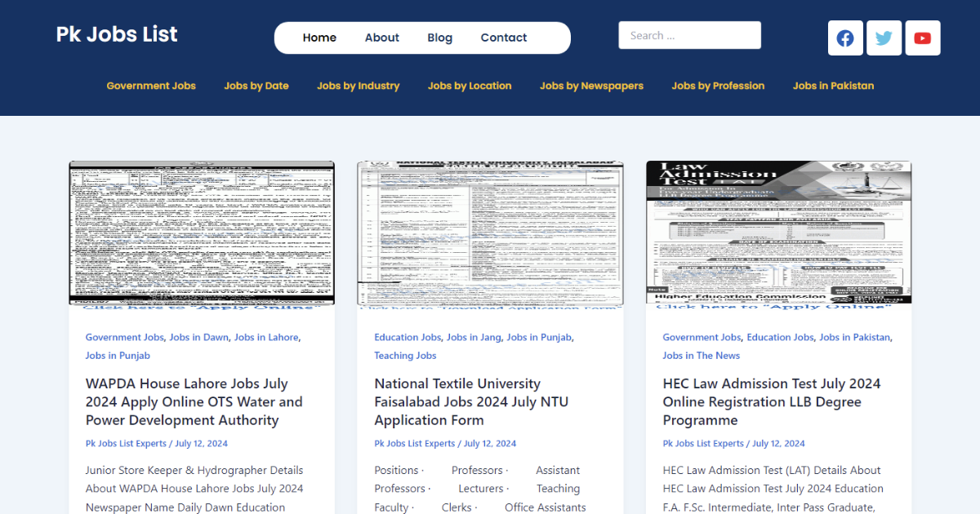Open the National Textile University ad thumbnail

pos(490,234)
